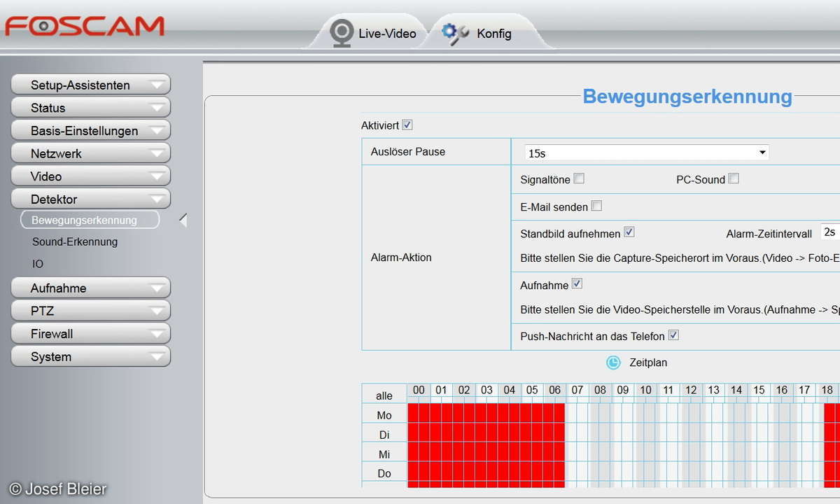The width and height of the screenshot is (840, 504).
Task: Expand the Netzwerk menu section
Action: 91,153
